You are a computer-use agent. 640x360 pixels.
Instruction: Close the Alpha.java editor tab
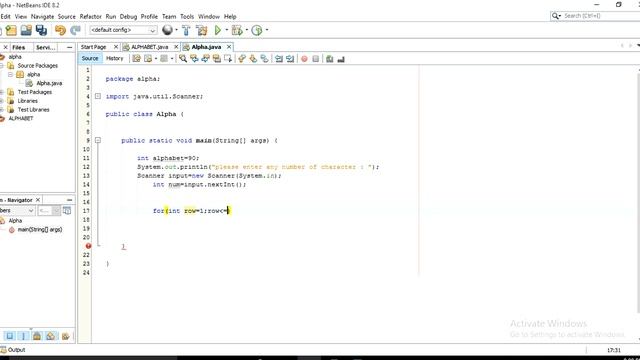tap(229, 47)
